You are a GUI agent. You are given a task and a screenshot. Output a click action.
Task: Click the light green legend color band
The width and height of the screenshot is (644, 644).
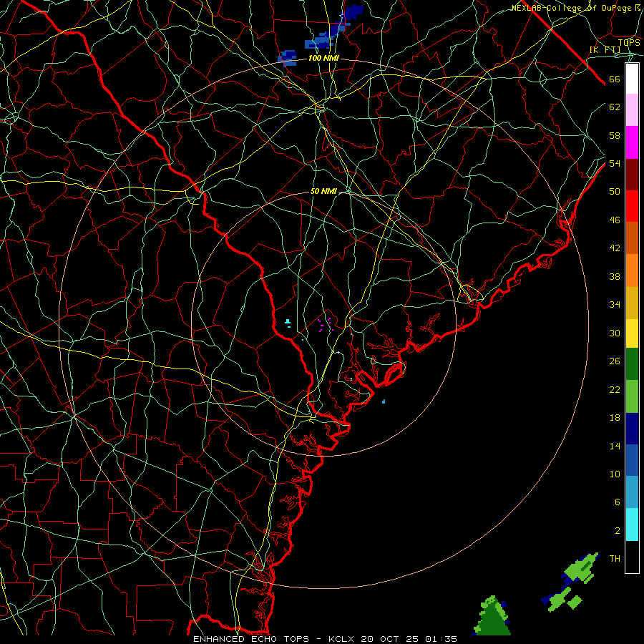(x=632, y=396)
